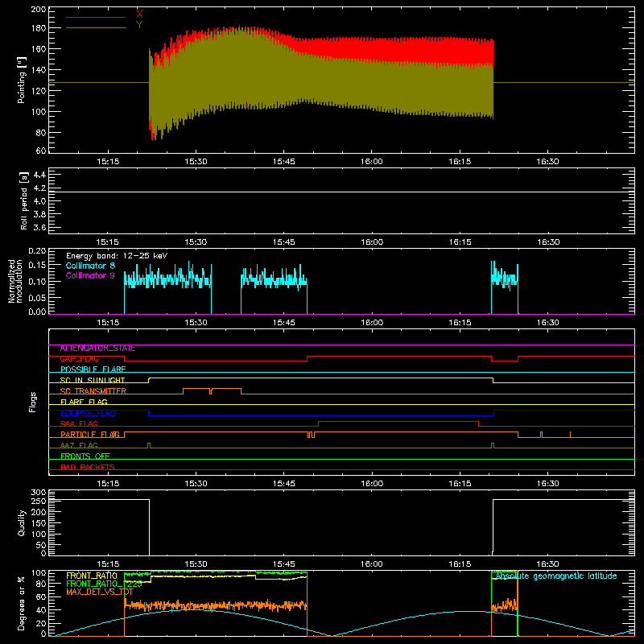This screenshot has height=644, width=644.
Task: Click the 3.6 tick on Roll period axis
Action: pos(39,228)
